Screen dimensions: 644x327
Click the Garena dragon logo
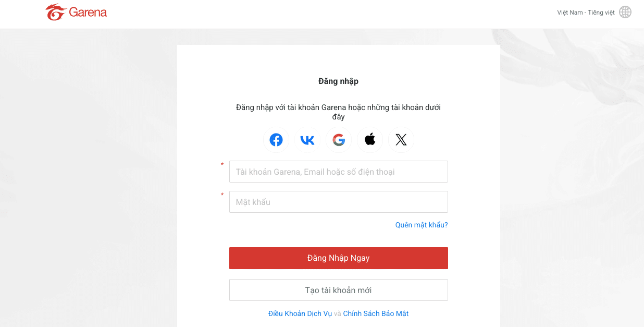pos(55,12)
